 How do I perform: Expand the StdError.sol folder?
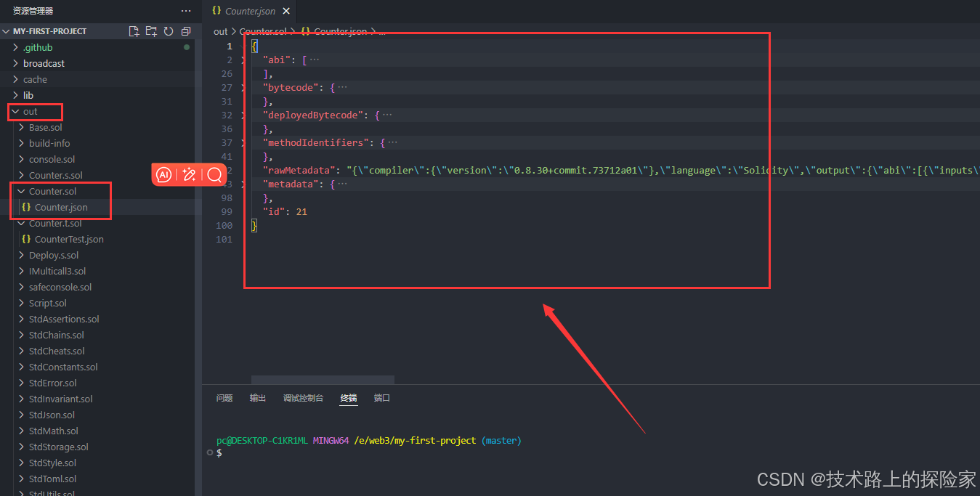[97, 383]
